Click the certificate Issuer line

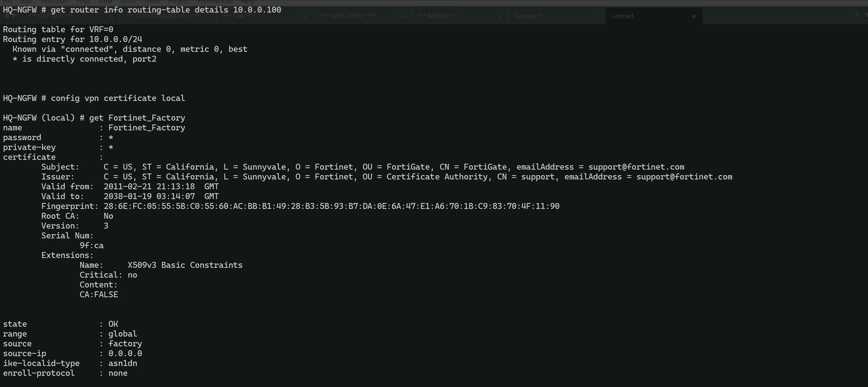point(386,177)
